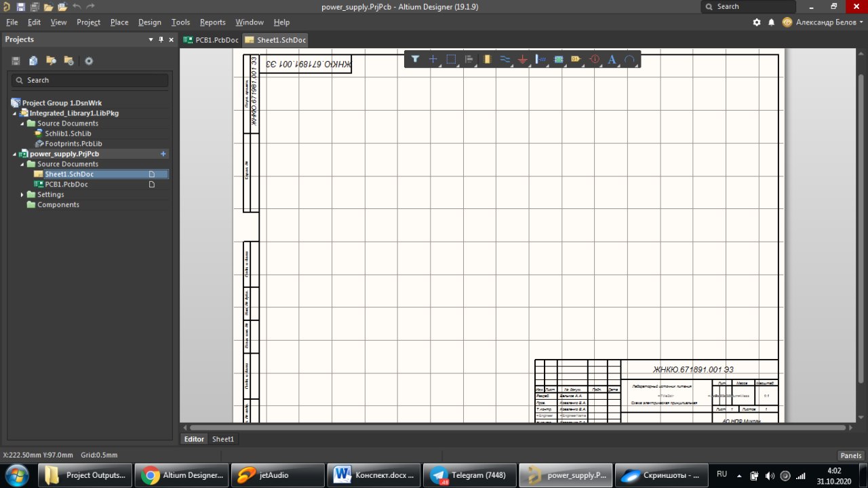The height and width of the screenshot is (488, 868).
Task: Click the Projects panel save icon
Action: [x=16, y=60]
